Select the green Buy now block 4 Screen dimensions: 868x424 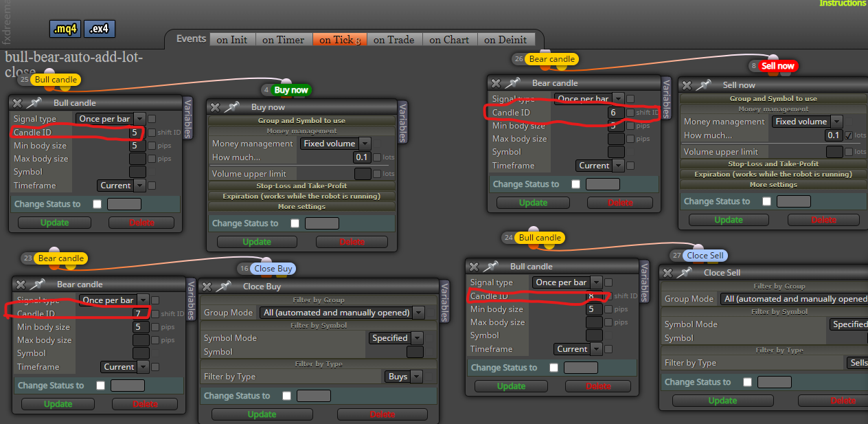pyautogui.click(x=291, y=90)
